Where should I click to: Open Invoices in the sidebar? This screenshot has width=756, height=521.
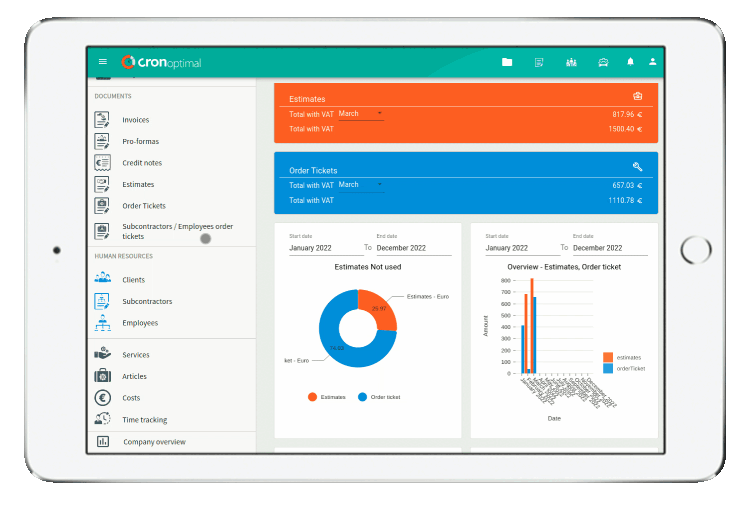pyautogui.click(x=135, y=120)
